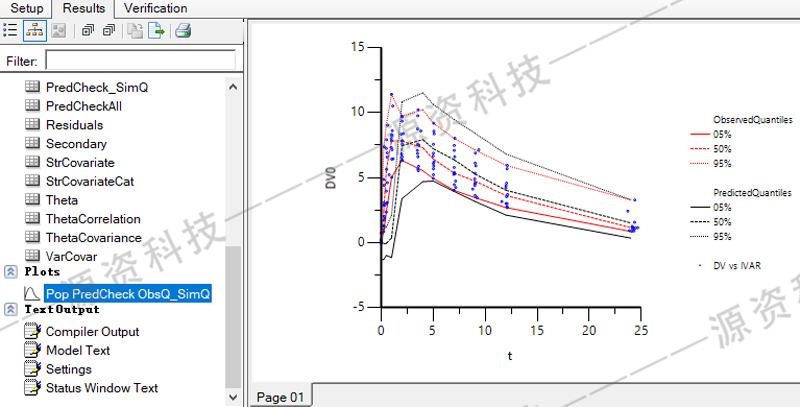Switch to the Verification tab

click(x=155, y=8)
